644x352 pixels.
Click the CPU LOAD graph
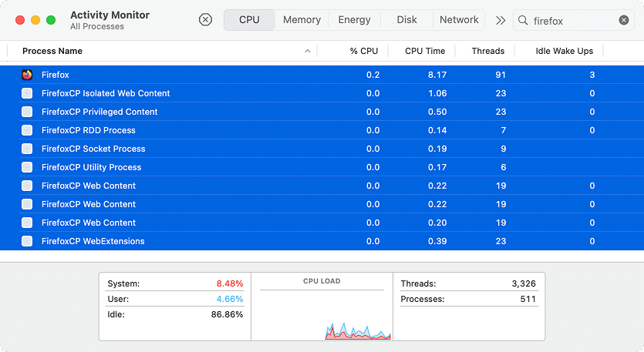tap(322, 307)
